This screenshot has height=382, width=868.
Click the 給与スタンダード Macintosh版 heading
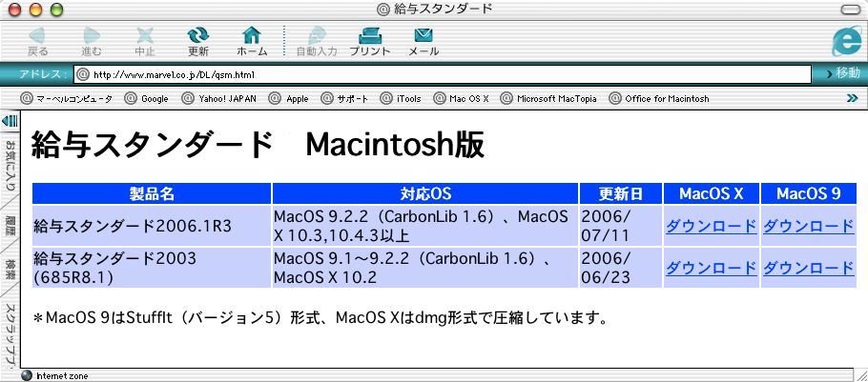coord(258,146)
